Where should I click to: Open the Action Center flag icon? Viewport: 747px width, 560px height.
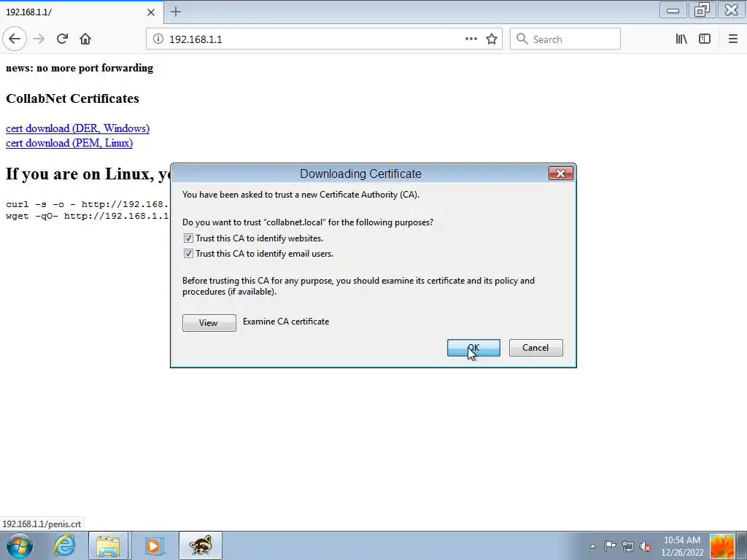coord(610,546)
